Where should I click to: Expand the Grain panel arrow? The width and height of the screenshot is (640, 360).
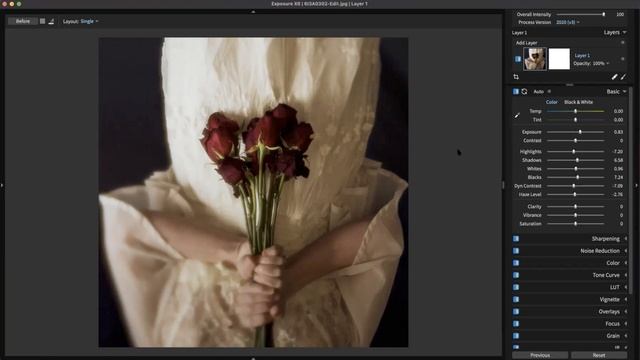(625, 336)
